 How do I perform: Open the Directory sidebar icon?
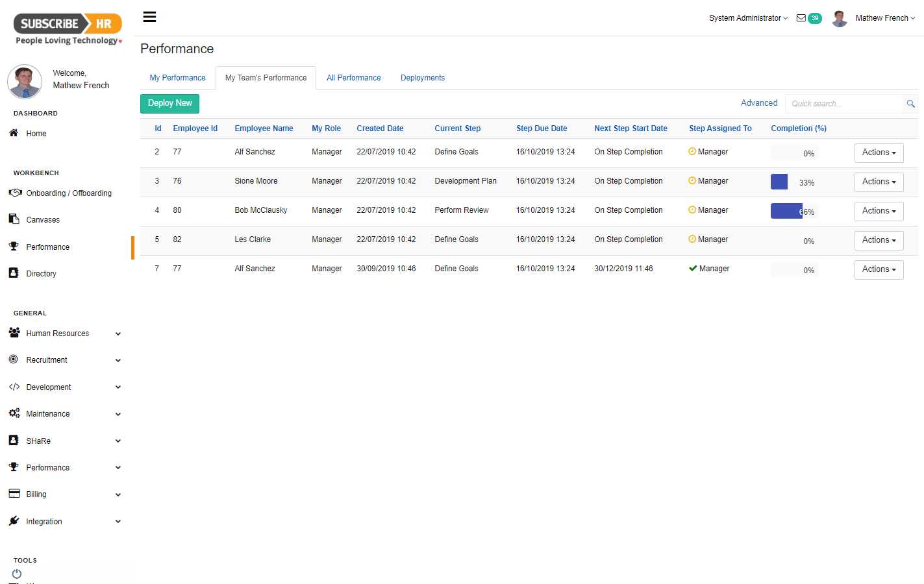[x=15, y=273]
